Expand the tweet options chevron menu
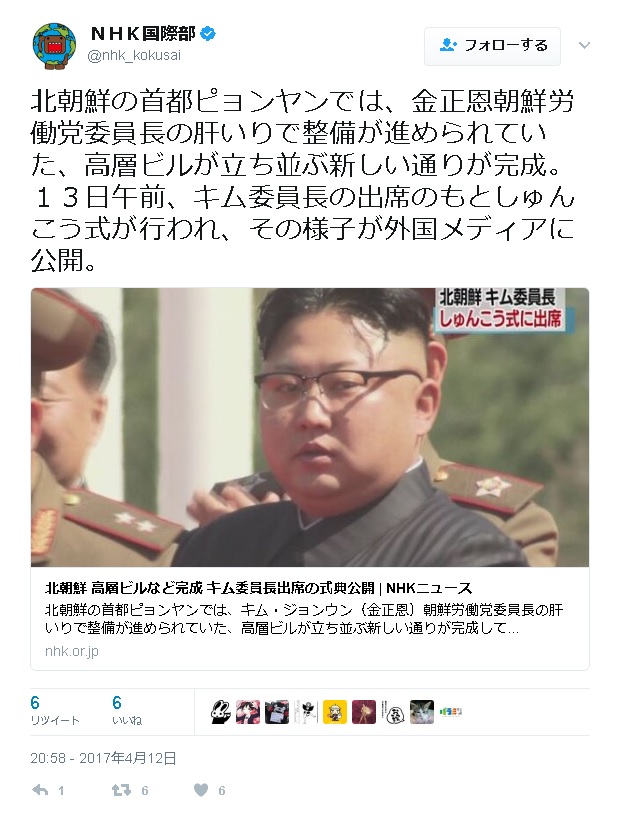619x819 pixels. [584, 46]
